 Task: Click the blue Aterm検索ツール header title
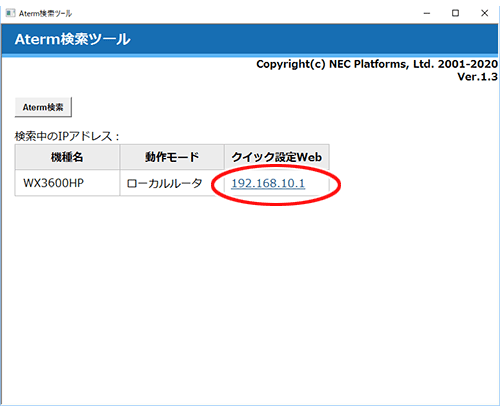[x=72, y=39]
